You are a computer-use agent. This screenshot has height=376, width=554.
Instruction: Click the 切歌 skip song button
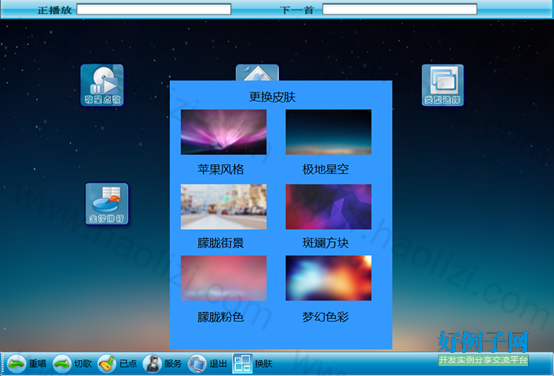click(x=72, y=364)
